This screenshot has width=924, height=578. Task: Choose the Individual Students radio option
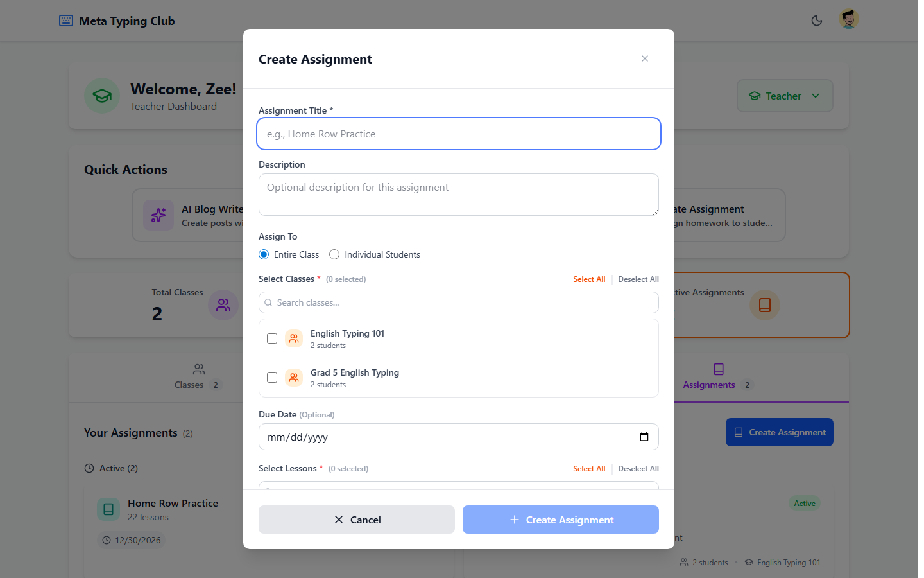pyautogui.click(x=334, y=254)
